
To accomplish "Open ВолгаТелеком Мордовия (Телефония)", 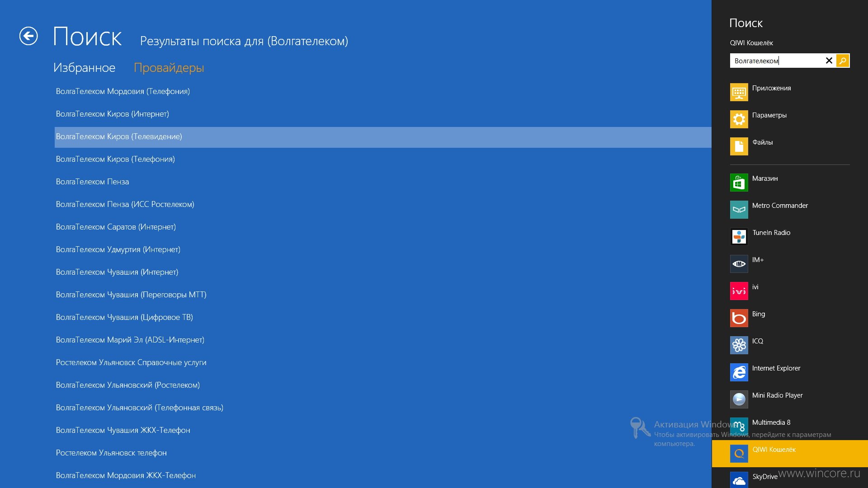I will point(123,91).
